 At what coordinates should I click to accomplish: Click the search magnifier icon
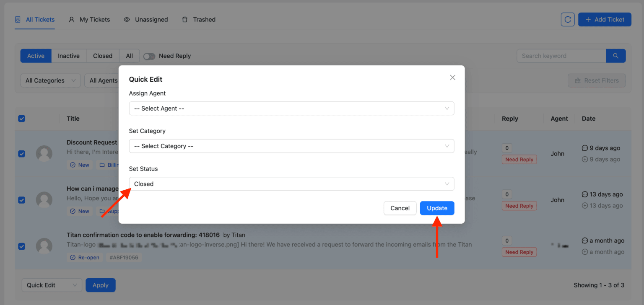pyautogui.click(x=615, y=55)
